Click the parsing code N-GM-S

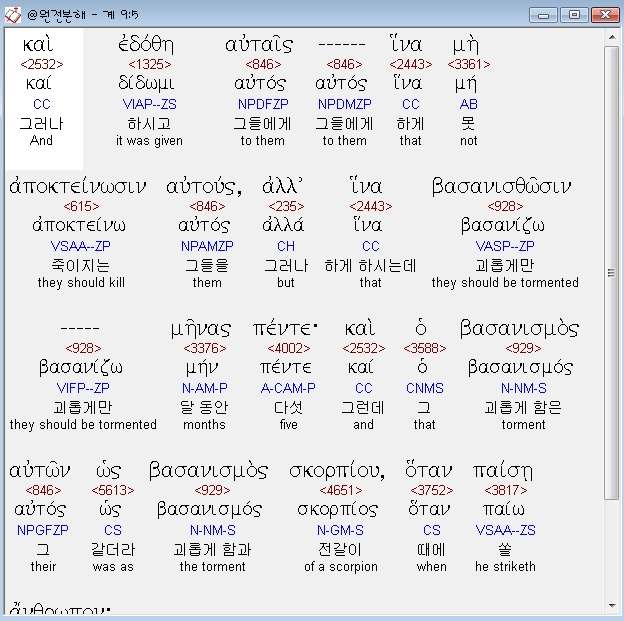pos(340,530)
